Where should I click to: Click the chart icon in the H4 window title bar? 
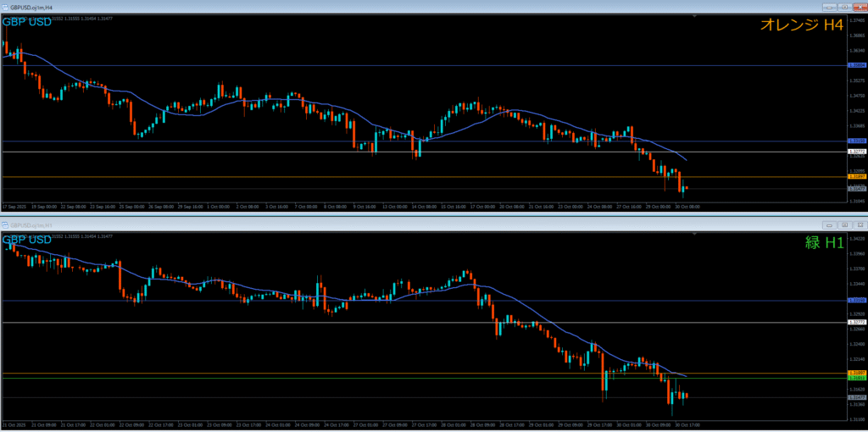coord(5,6)
